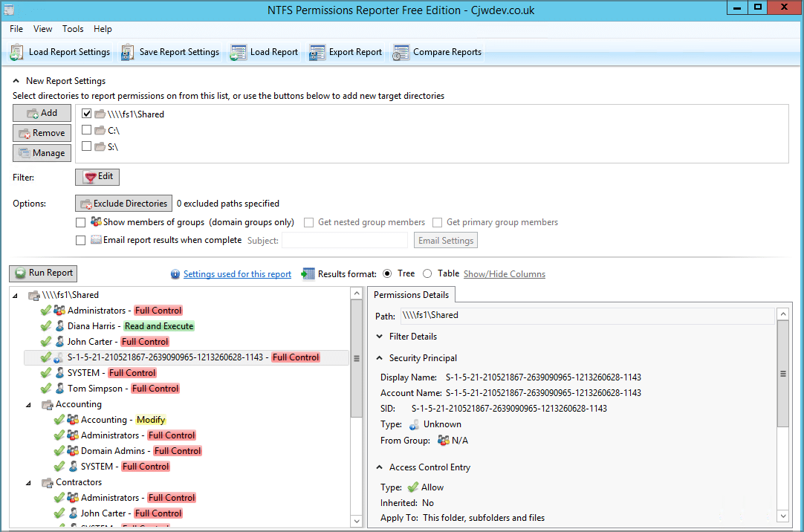The width and height of the screenshot is (804, 532).
Task: Click the tree results vertical scrollbar thumb
Action: click(357, 358)
